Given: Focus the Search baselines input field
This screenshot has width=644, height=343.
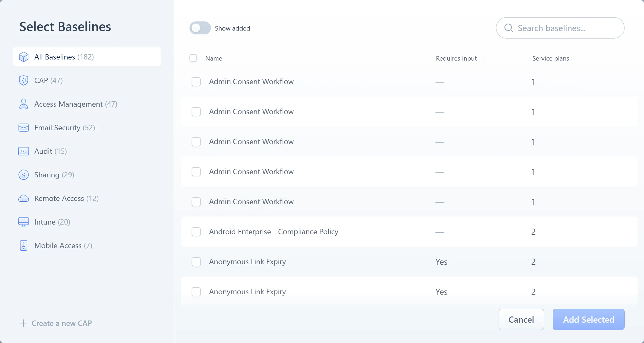Looking at the screenshot, I should [560, 28].
